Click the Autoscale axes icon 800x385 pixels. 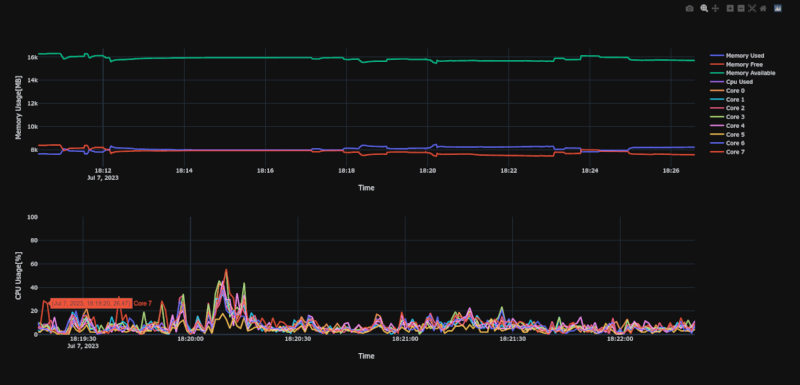pos(752,8)
